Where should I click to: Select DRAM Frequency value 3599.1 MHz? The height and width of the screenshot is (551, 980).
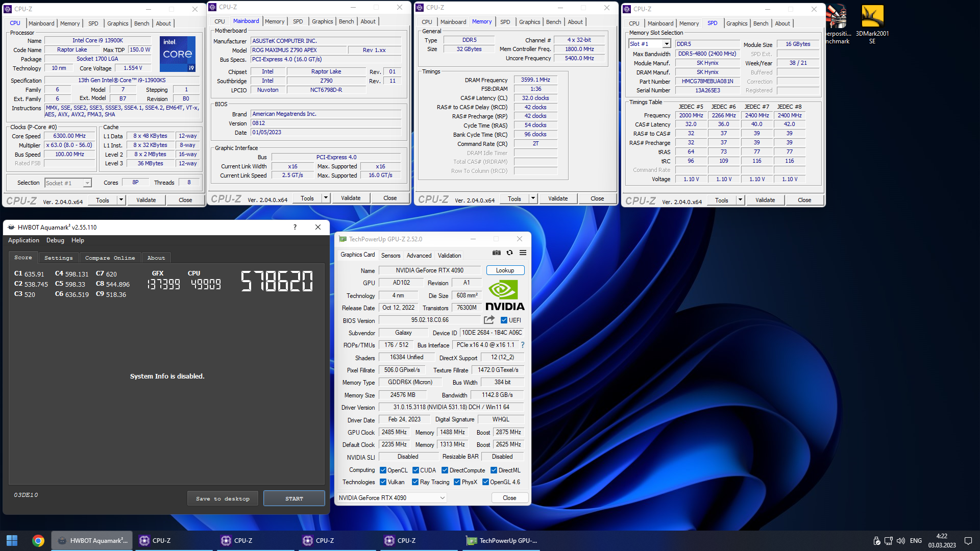coord(535,80)
